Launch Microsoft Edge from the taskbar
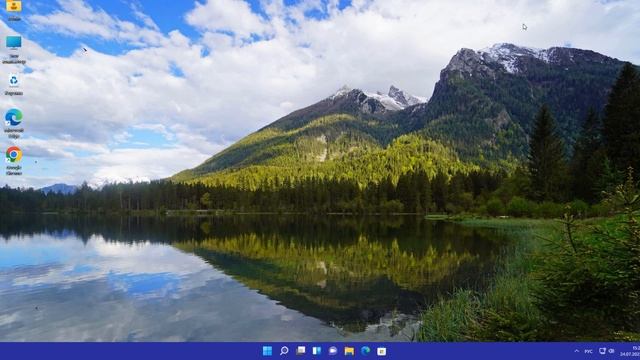 (x=365, y=351)
